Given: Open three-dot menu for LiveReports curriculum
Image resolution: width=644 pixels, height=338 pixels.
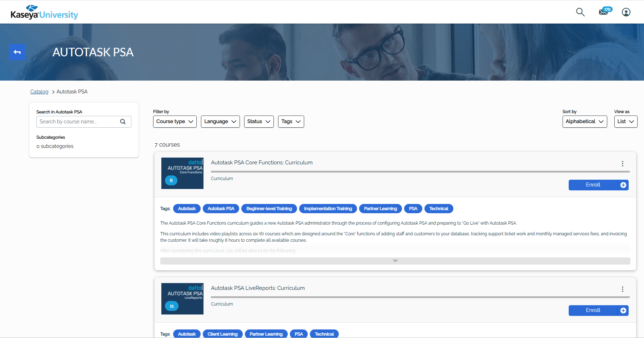Looking at the screenshot, I should point(622,289).
